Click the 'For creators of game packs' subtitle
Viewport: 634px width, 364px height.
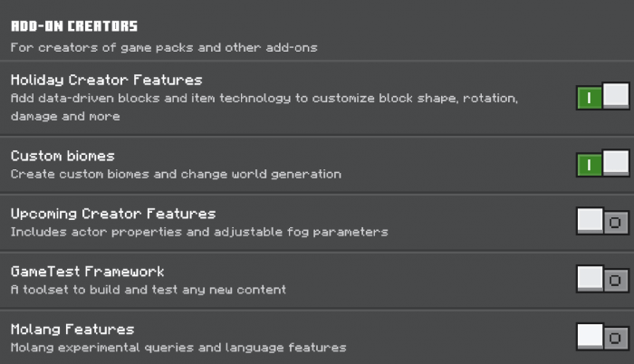coord(164,47)
